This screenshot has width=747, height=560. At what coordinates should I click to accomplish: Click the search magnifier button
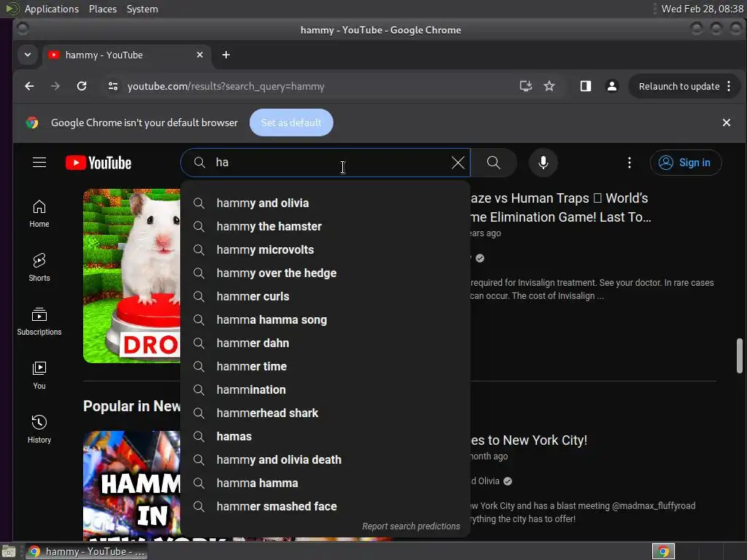tap(494, 163)
